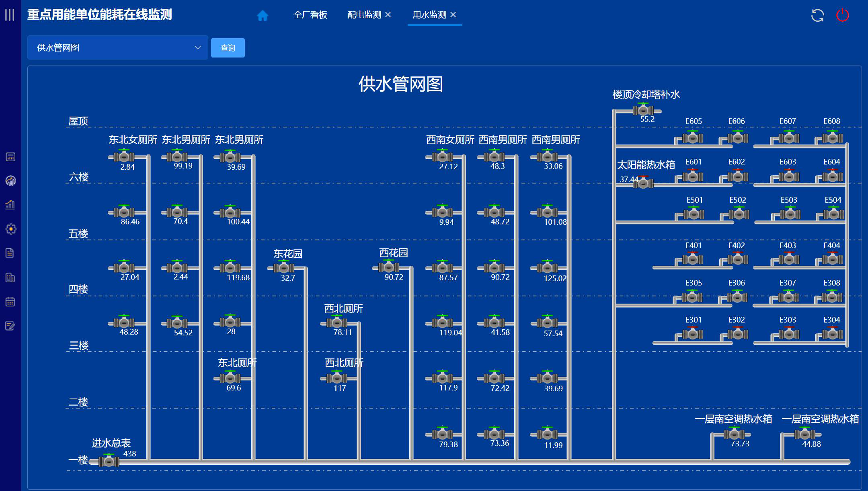Click the 东北女厕所 column label
This screenshot has width=868, height=491.
(133, 140)
